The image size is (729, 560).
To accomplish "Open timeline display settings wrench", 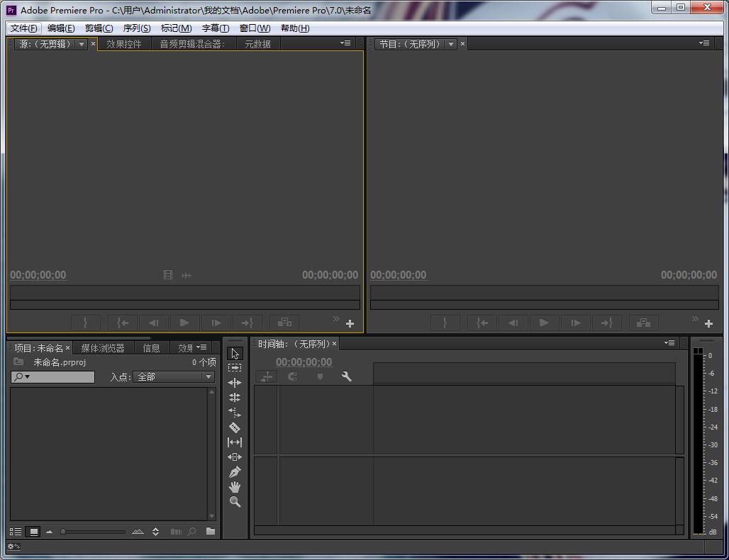I will click(x=346, y=376).
